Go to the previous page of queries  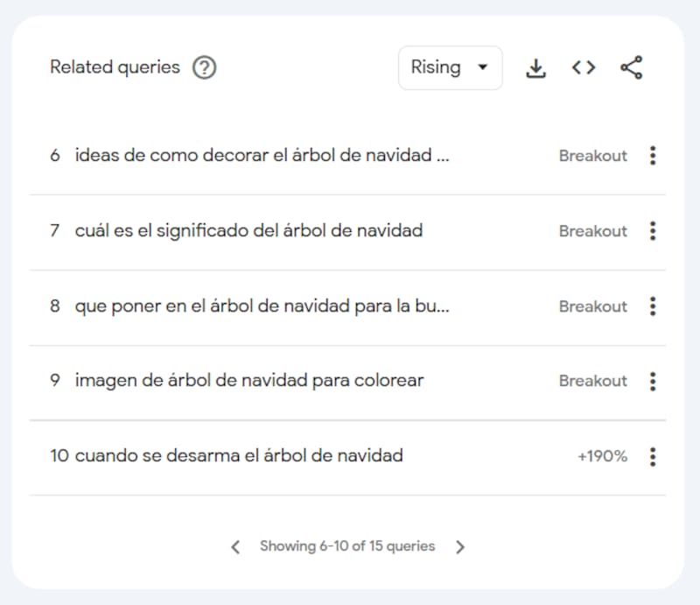click(x=234, y=546)
